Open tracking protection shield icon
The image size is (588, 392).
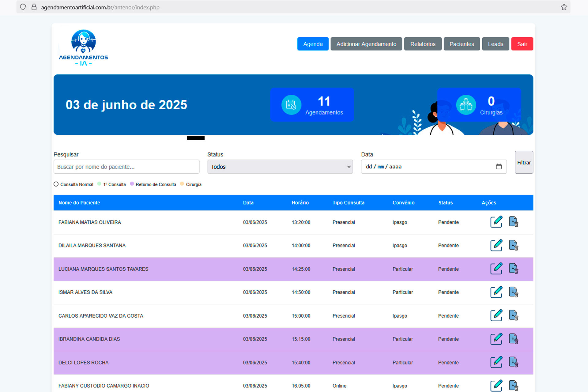tap(23, 7)
